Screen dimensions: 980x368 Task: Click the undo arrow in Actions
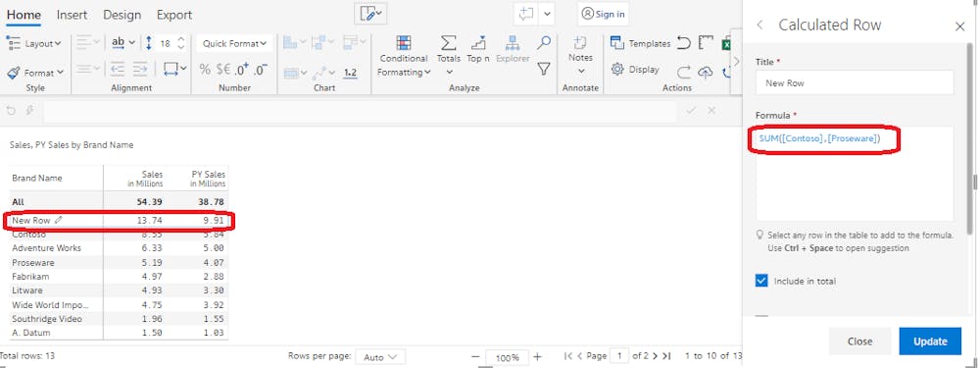point(684,43)
